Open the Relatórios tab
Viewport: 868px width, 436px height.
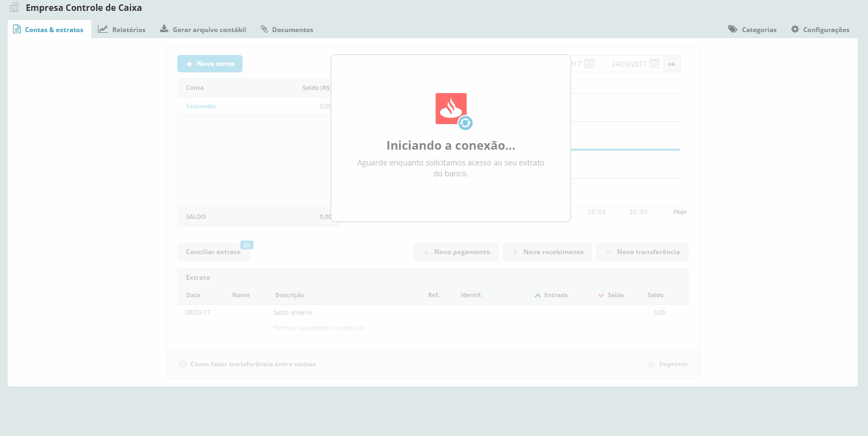[122, 29]
